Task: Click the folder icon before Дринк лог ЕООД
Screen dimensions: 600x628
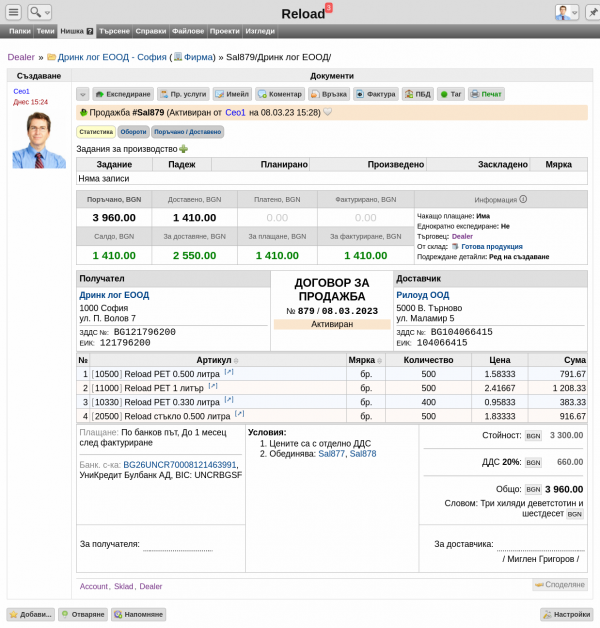Action: 51,57
